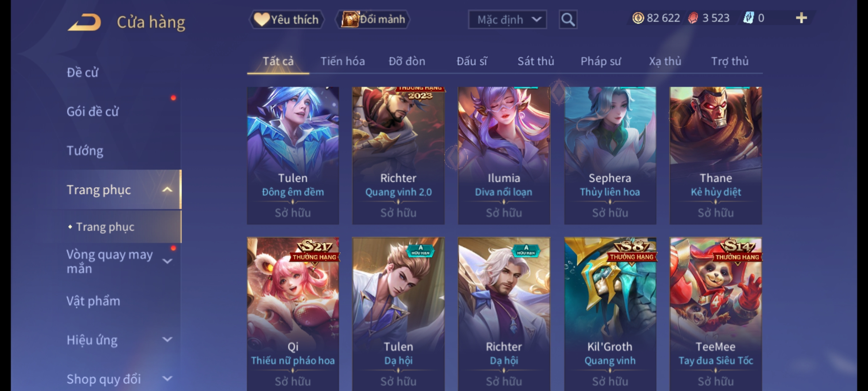Tap the plus icon to add currency

tap(801, 18)
